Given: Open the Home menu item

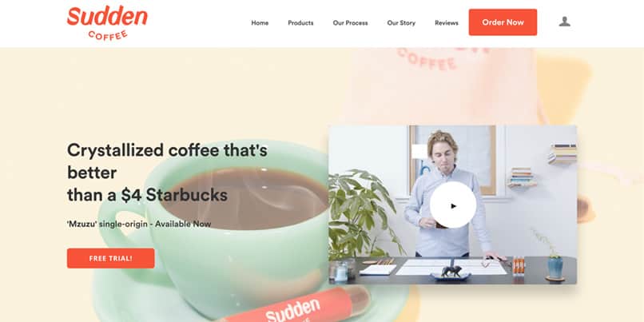Looking at the screenshot, I should [x=260, y=23].
